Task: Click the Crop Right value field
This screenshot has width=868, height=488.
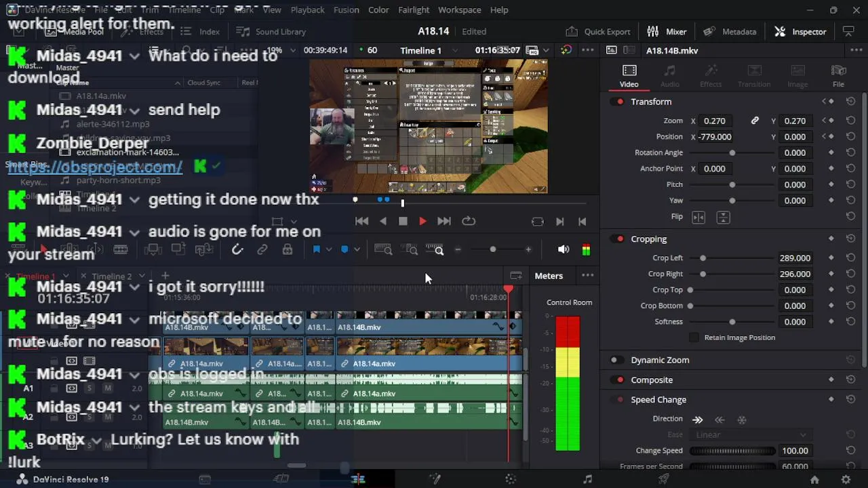Action: 795,274
